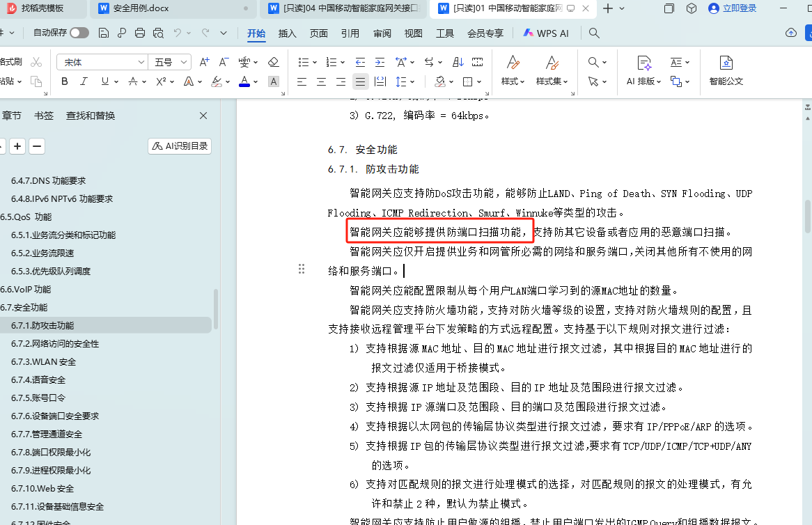
Task: Click the line spacing icon
Action: point(401,81)
